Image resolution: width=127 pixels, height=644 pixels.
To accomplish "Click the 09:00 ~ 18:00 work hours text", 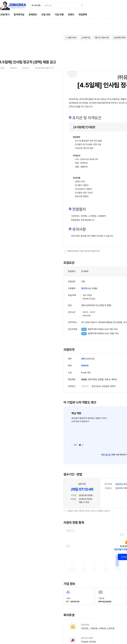I will (x=89, y=312).
